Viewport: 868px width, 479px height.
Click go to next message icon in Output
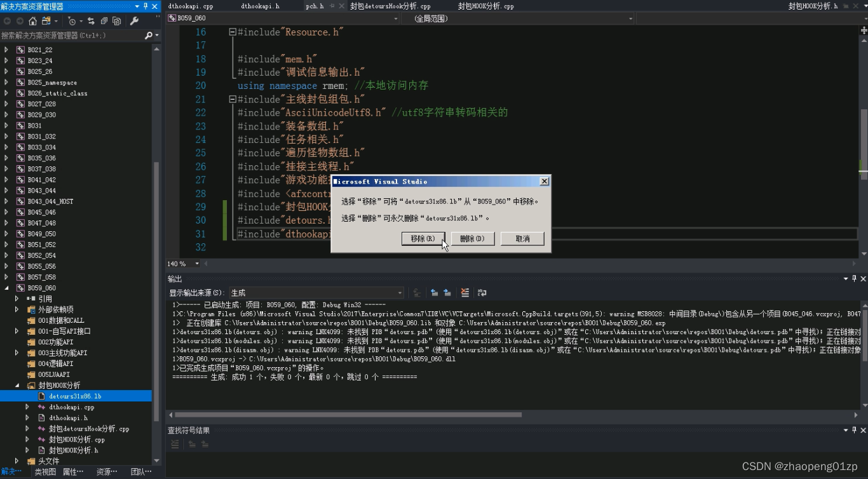point(447,293)
